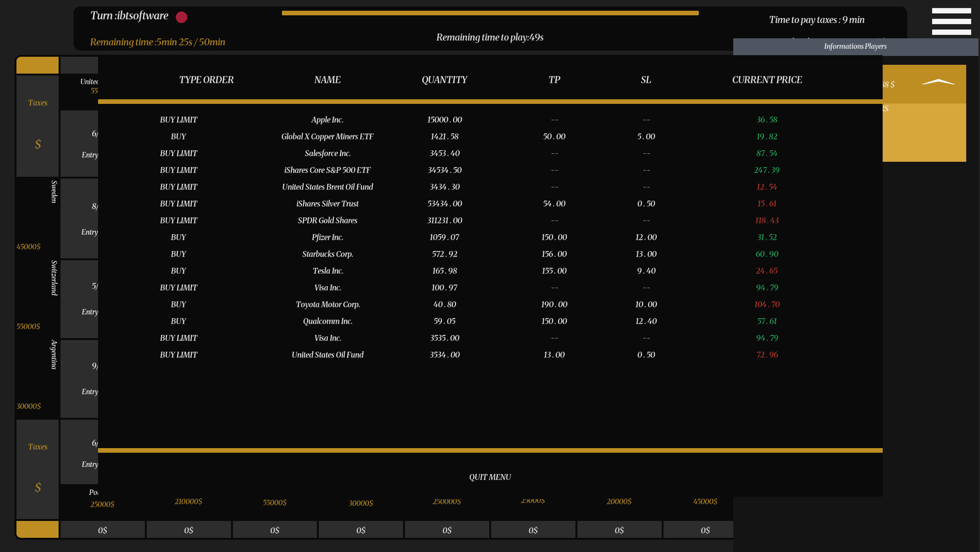Click the SPDR Gold Shares order entry
This screenshot has height=552, width=980.
point(327,220)
